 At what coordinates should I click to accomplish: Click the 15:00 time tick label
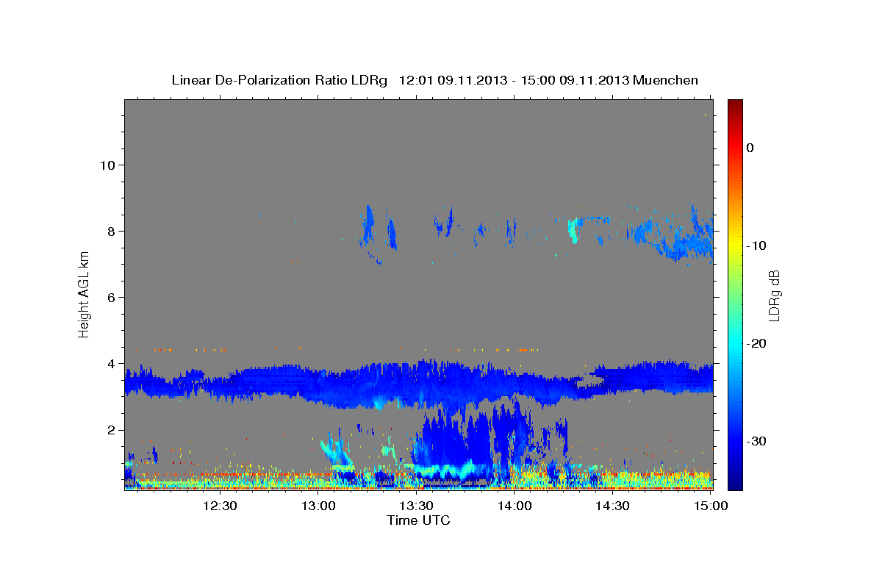click(x=710, y=506)
